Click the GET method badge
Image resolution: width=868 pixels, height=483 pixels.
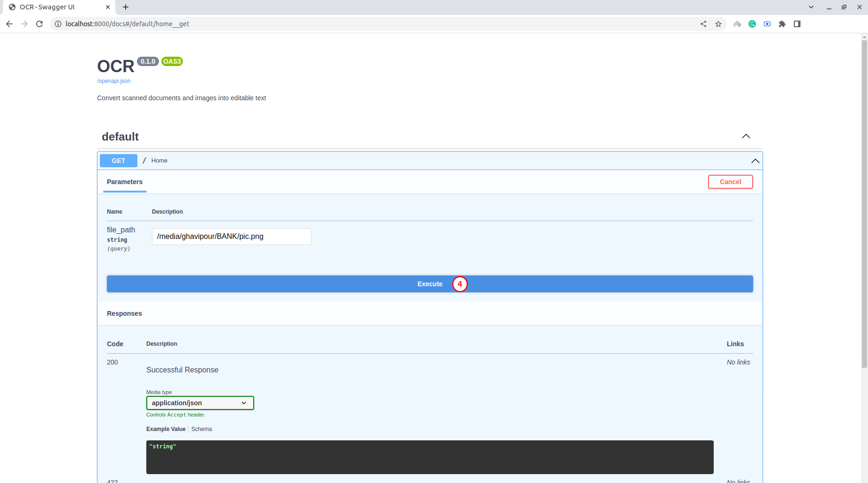(119, 161)
